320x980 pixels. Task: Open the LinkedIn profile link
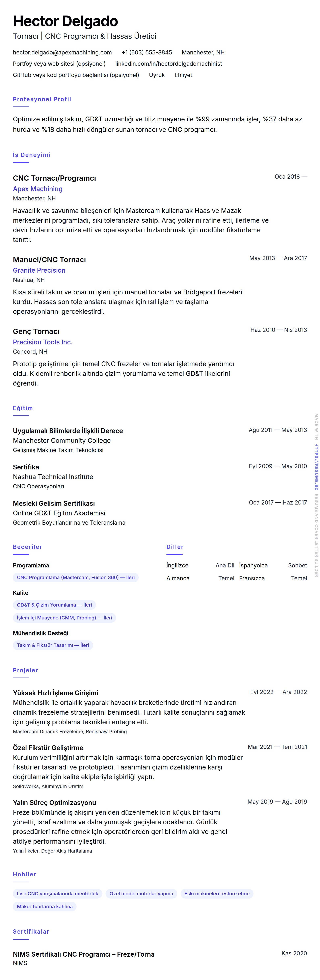point(168,64)
